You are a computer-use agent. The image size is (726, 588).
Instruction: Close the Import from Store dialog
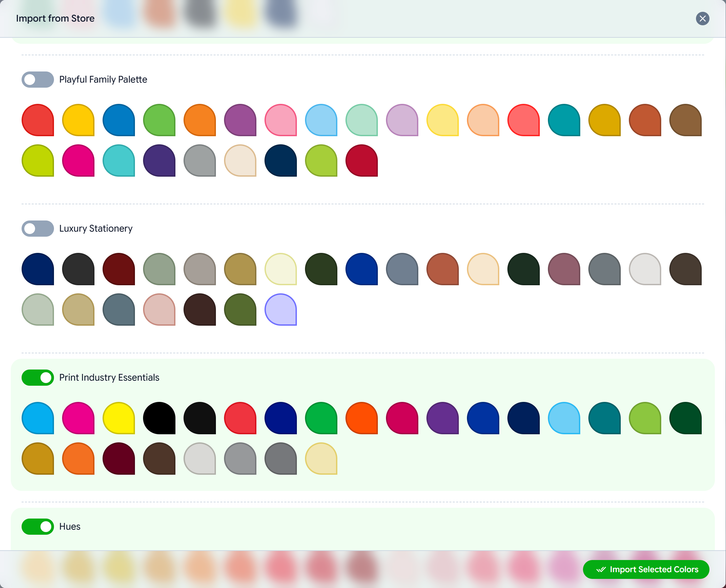[x=703, y=18]
